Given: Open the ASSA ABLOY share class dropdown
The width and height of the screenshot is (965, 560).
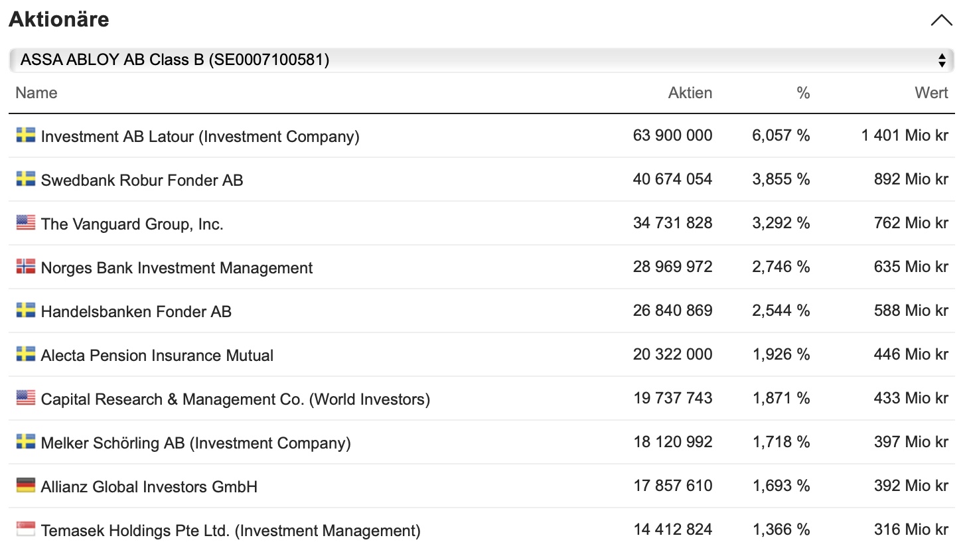Looking at the screenshot, I should (x=465, y=60).
